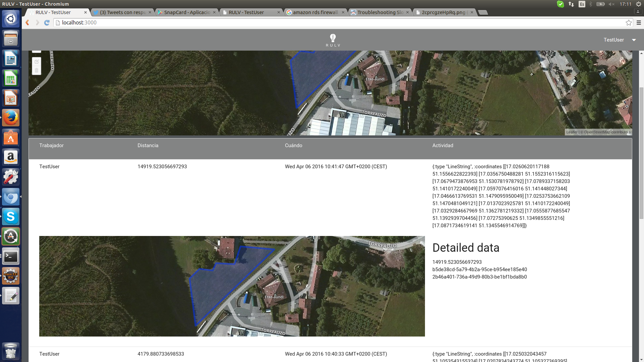This screenshot has height=362, width=644.
Task: Open Software Updater from the launcher
Action: [11, 236]
